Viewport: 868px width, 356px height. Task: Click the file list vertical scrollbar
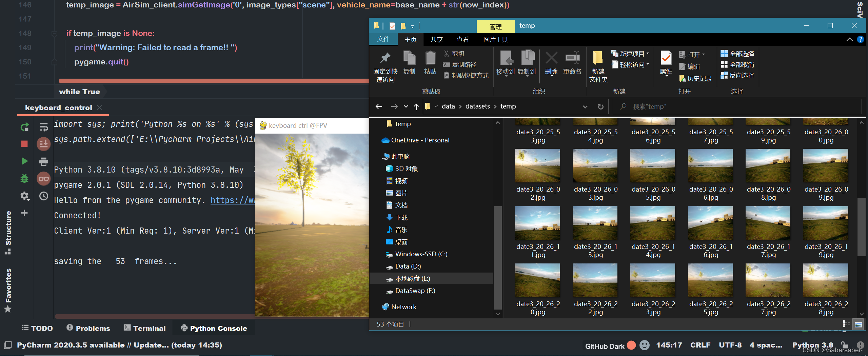click(861, 227)
